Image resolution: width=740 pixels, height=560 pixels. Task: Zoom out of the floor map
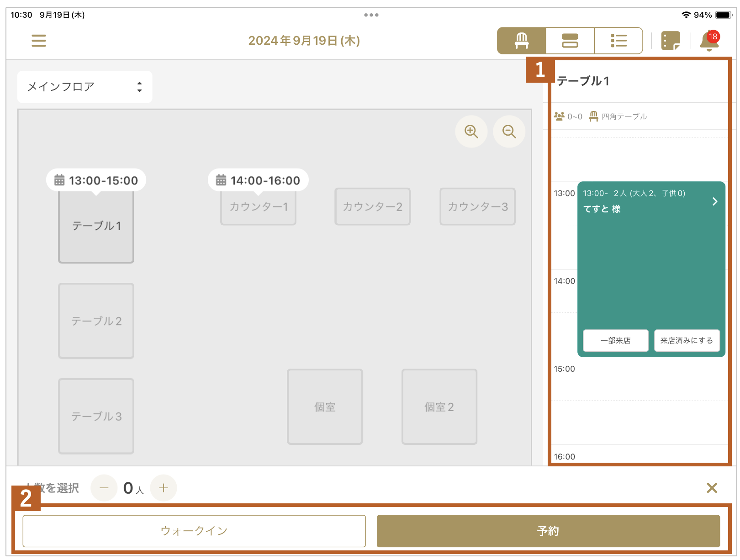click(x=509, y=132)
